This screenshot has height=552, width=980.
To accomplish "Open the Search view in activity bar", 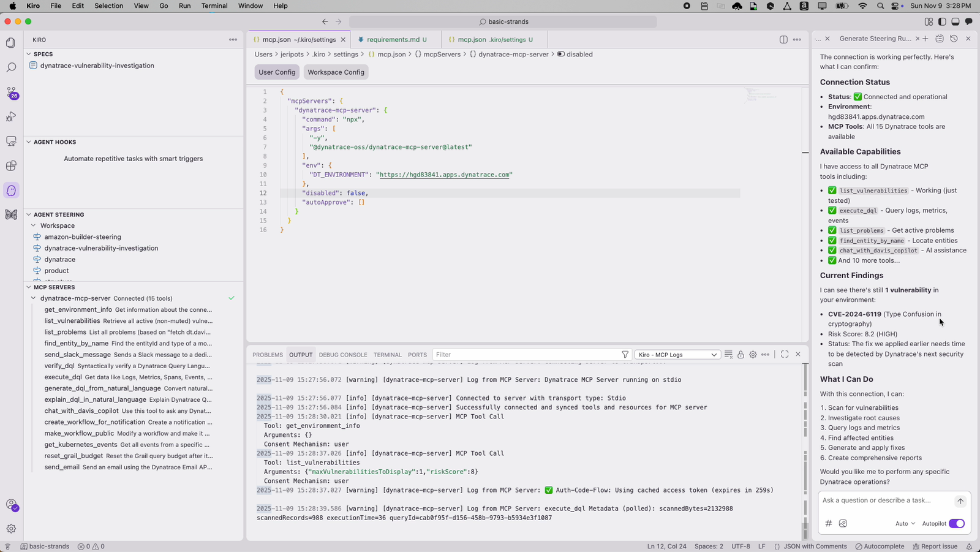I will tap(11, 67).
